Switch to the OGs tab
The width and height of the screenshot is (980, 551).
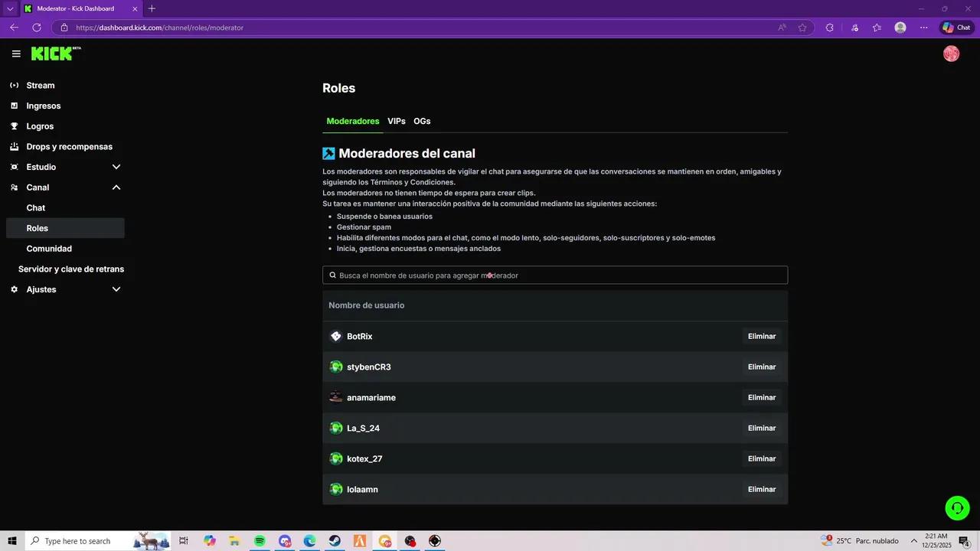(x=422, y=121)
